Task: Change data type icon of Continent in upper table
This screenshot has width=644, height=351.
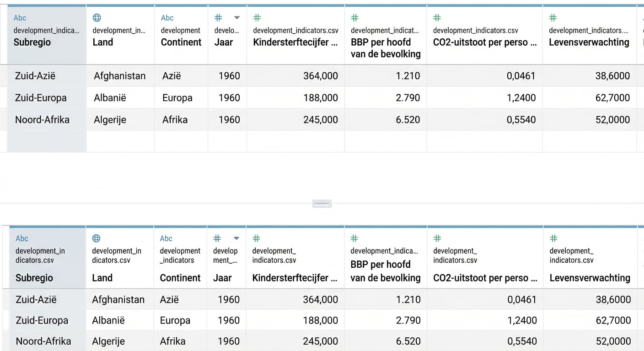Action: (x=167, y=18)
